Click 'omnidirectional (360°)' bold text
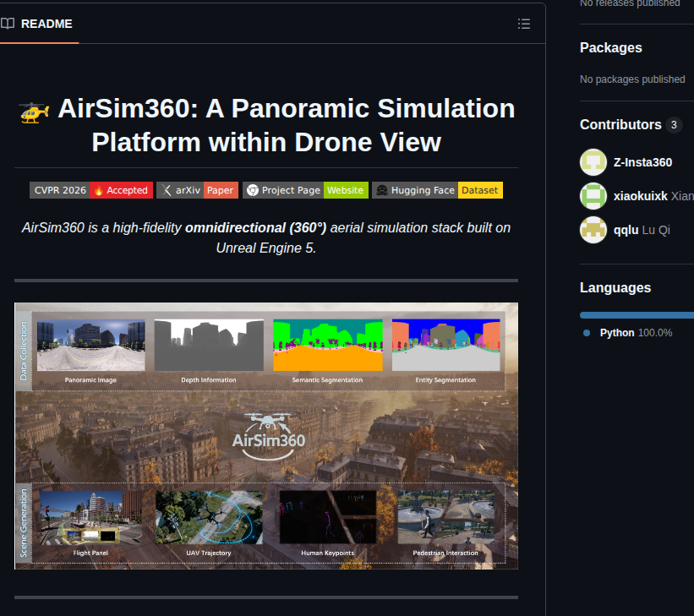Screen dimensions: 694x616 pos(256,228)
